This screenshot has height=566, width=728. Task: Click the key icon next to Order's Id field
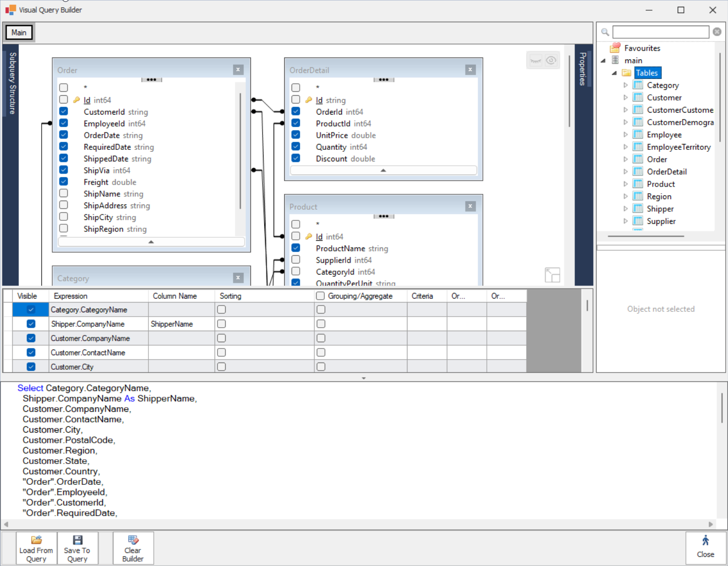77,100
